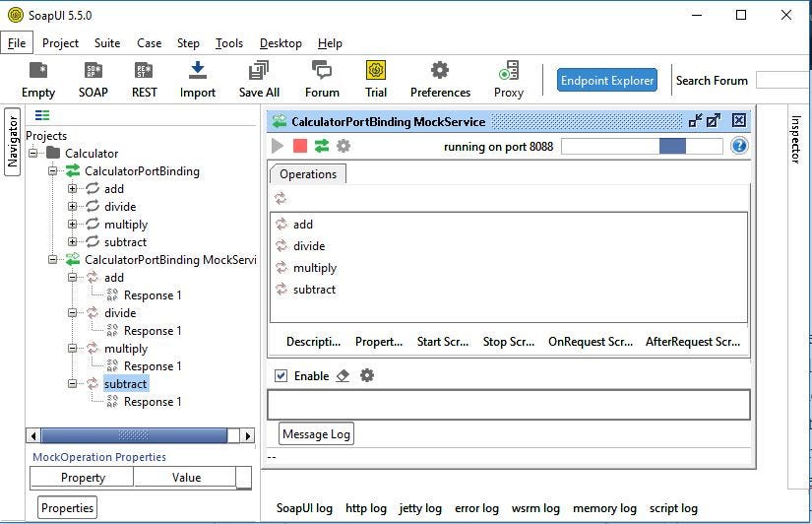Create an Empty project from toolbar

click(x=38, y=81)
